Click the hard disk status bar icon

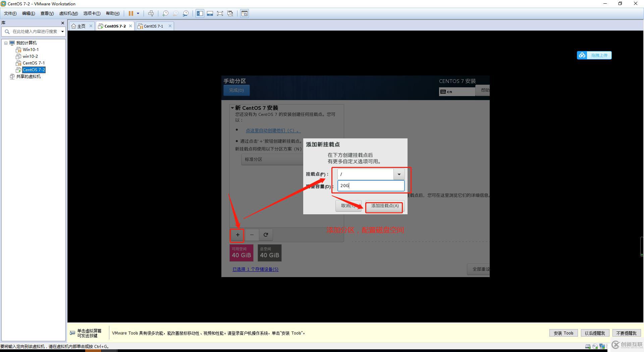coord(588,346)
